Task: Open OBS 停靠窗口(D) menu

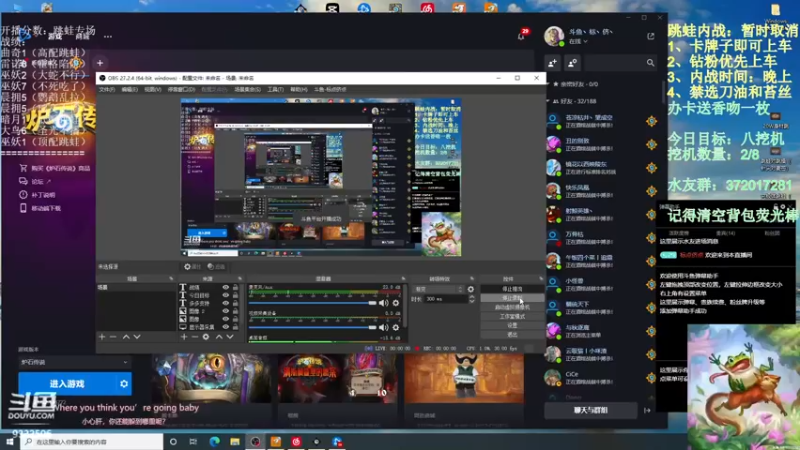Action: [181, 89]
